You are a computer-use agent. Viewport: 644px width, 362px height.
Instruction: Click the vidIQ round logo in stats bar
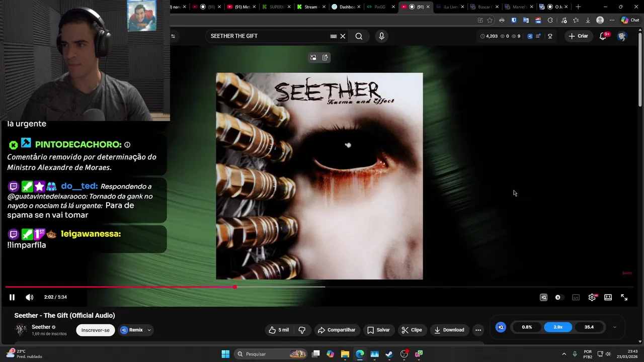[x=501, y=327]
